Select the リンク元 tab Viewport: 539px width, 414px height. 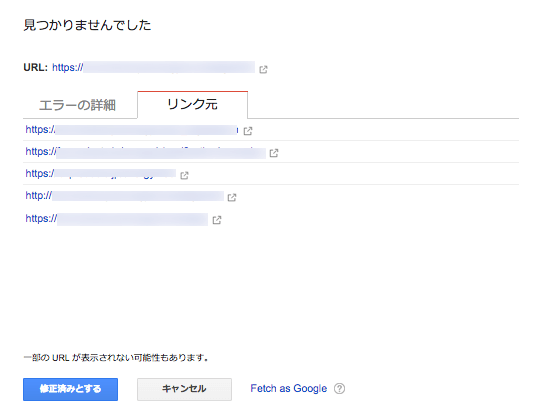[192, 105]
